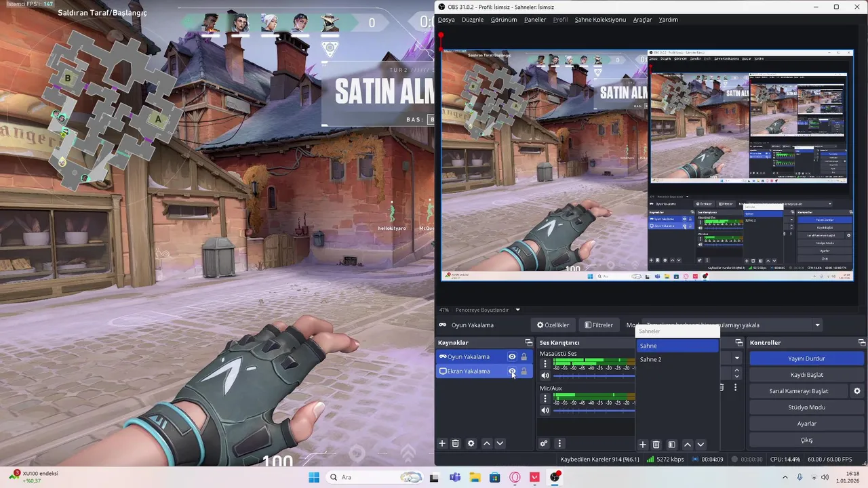This screenshot has height=488, width=868.
Task: Add a new scene in Sahneler
Action: (x=643, y=445)
